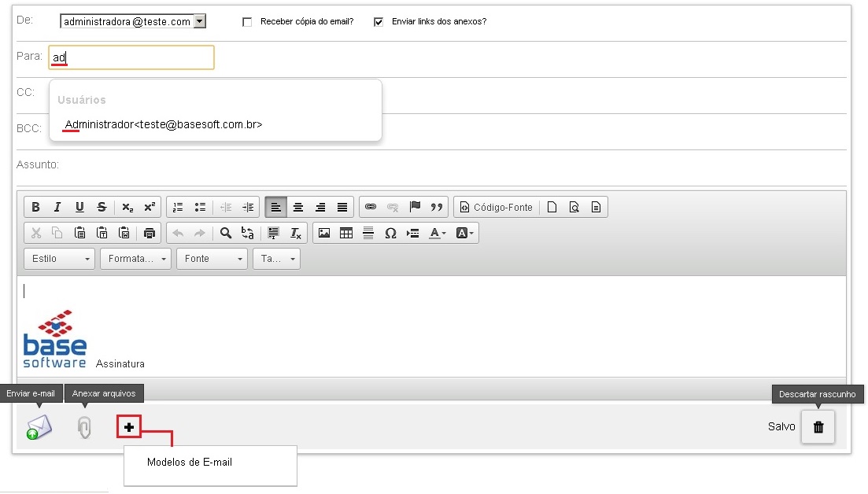Discard the draft with the trash button
The width and height of the screenshot is (868, 494).
pyautogui.click(x=818, y=427)
